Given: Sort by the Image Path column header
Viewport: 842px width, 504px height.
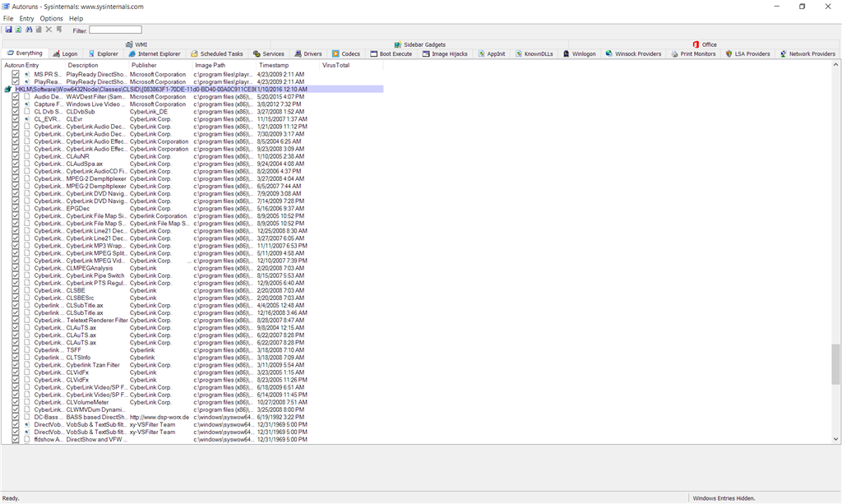Looking at the screenshot, I should (x=224, y=65).
